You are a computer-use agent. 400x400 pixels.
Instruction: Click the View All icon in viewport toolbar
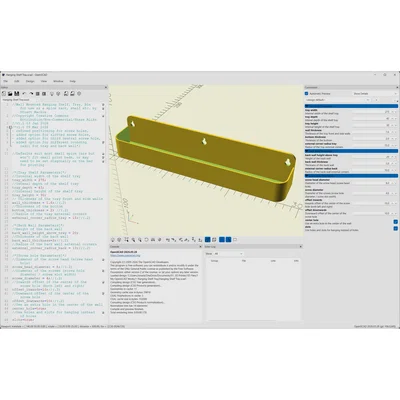[x=126, y=239]
